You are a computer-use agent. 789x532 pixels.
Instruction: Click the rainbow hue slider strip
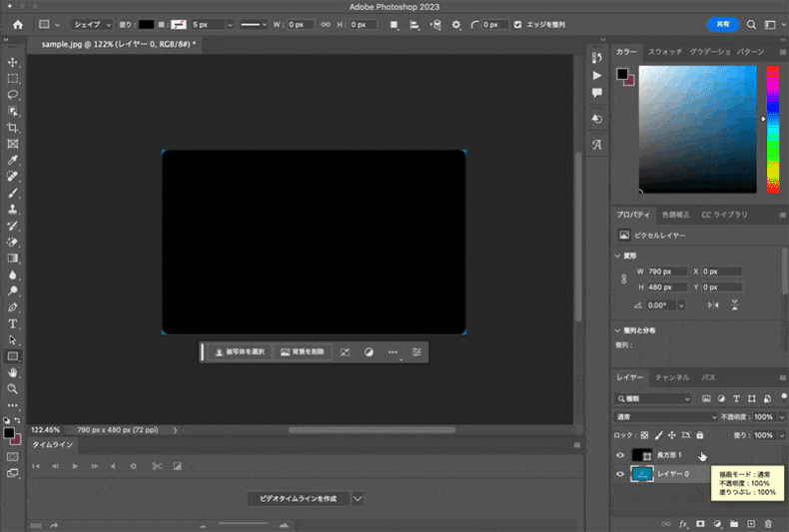click(772, 130)
